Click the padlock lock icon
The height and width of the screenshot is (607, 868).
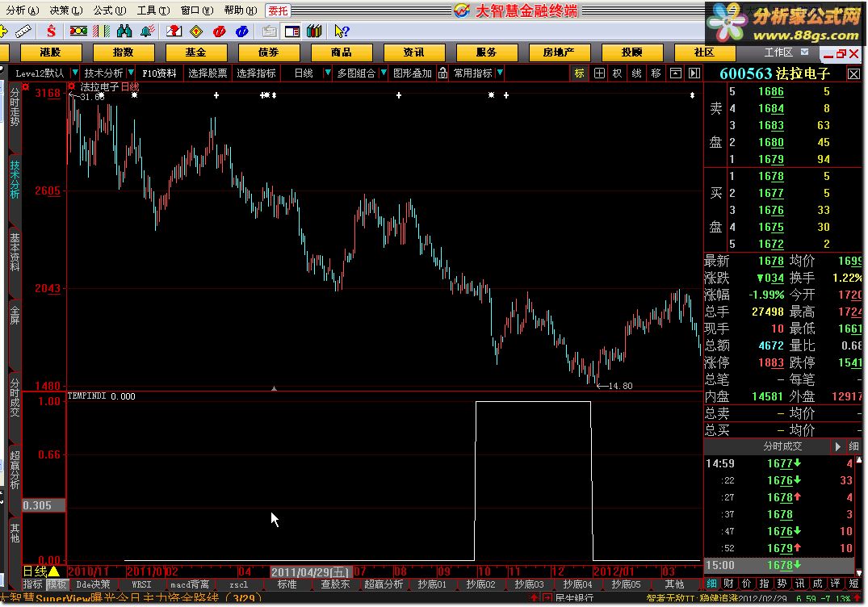(442, 73)
